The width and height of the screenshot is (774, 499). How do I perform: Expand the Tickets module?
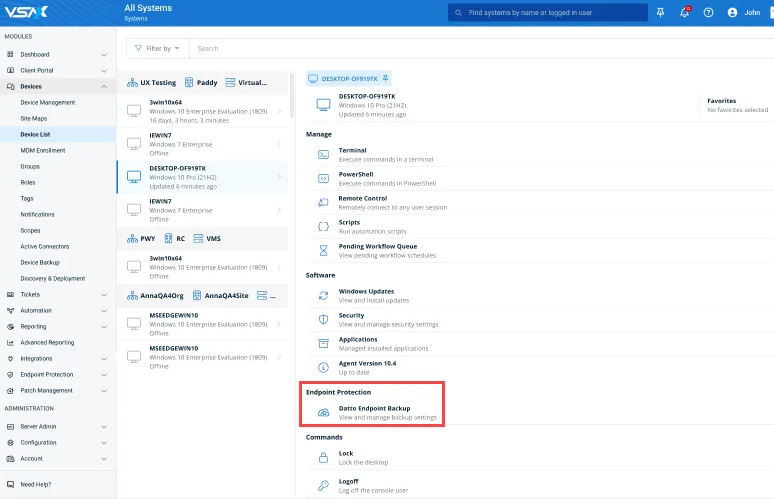tap(104, 295)
